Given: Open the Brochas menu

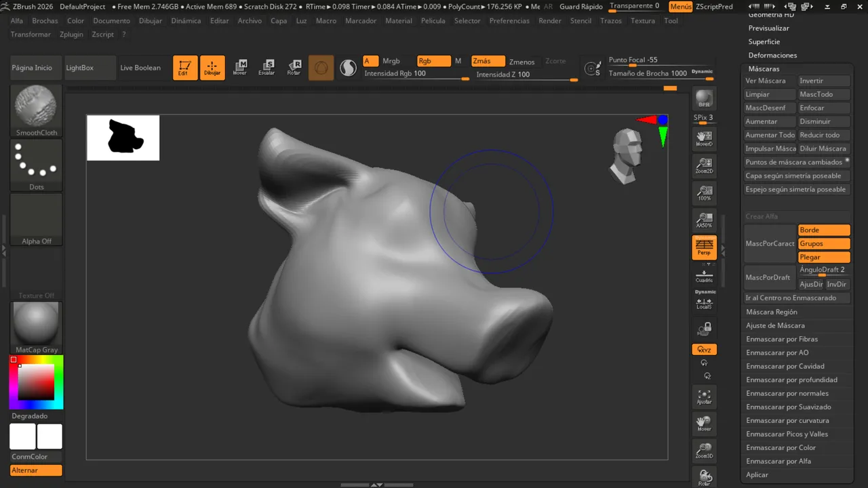Looking at the screenshot, I should pyautogui.click(x=45, y=21).
